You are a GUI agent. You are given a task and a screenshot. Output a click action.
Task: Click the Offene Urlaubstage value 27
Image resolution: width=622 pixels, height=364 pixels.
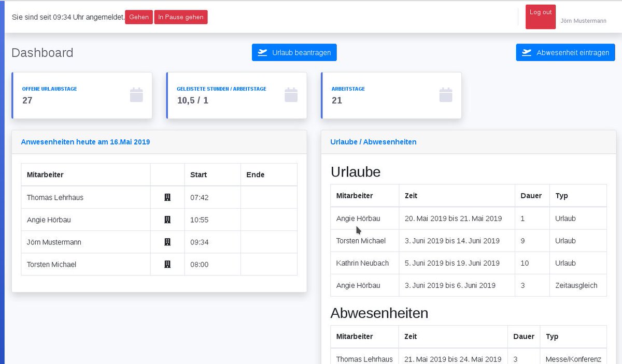pos(27,100)
